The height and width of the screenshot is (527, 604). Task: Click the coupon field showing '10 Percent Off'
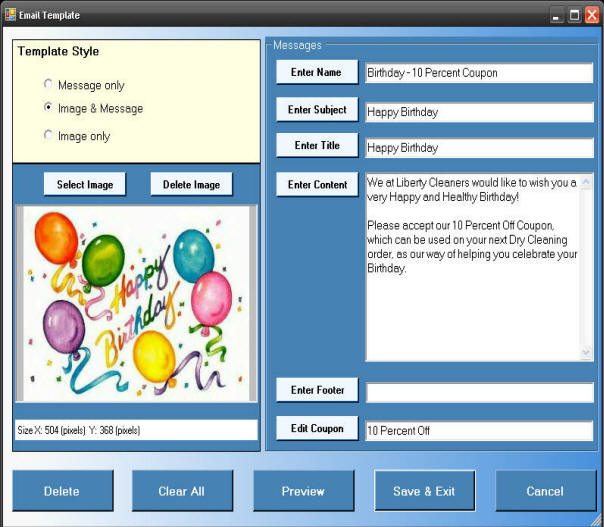(x=479, y=431)
